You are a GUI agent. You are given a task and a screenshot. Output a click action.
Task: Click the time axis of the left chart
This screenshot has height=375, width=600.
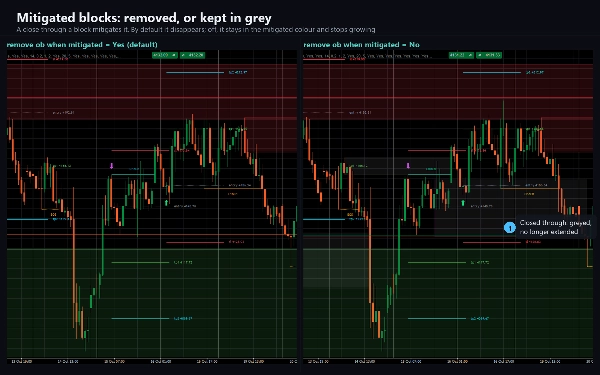pyautogui.click(x=152, y=361)
